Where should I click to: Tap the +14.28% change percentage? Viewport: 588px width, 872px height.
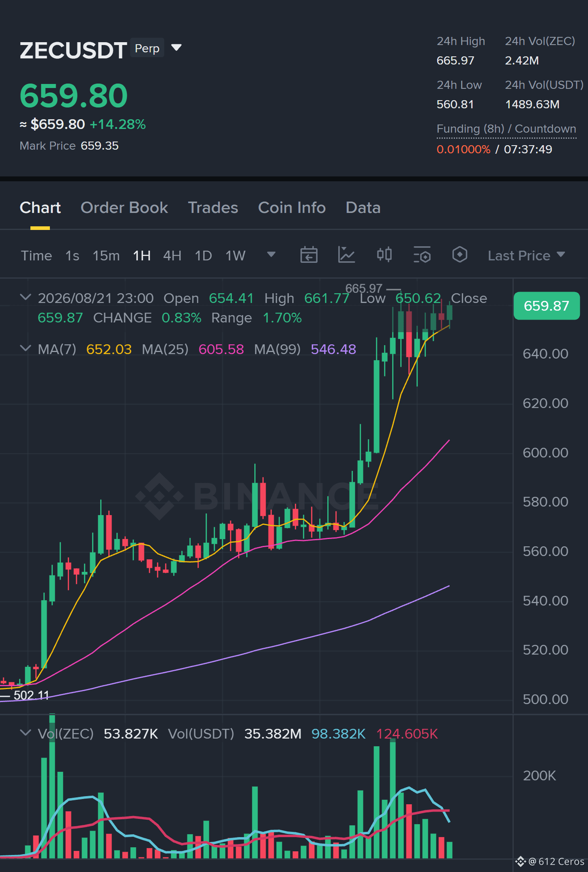point(118,125)
